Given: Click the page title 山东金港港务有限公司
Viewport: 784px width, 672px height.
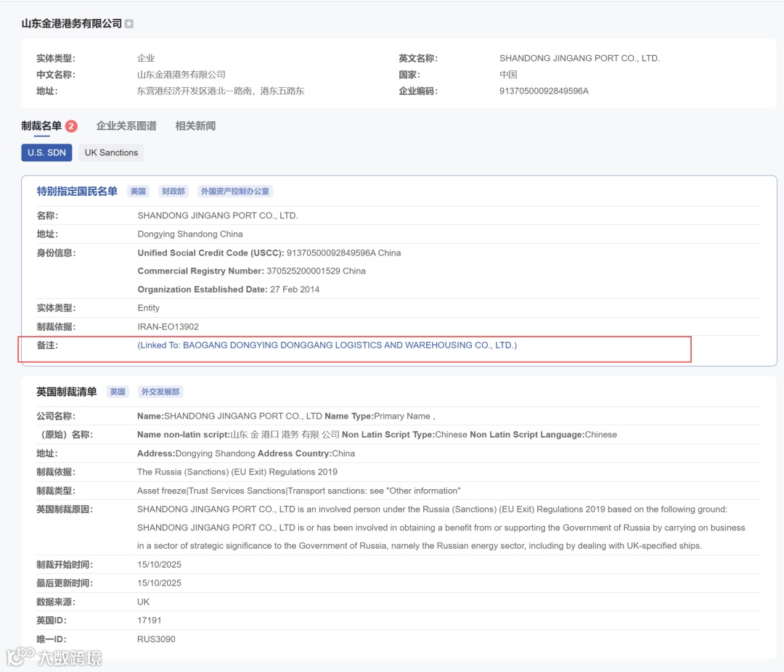Looking at the screenshot, I should [x=72, y=23].
